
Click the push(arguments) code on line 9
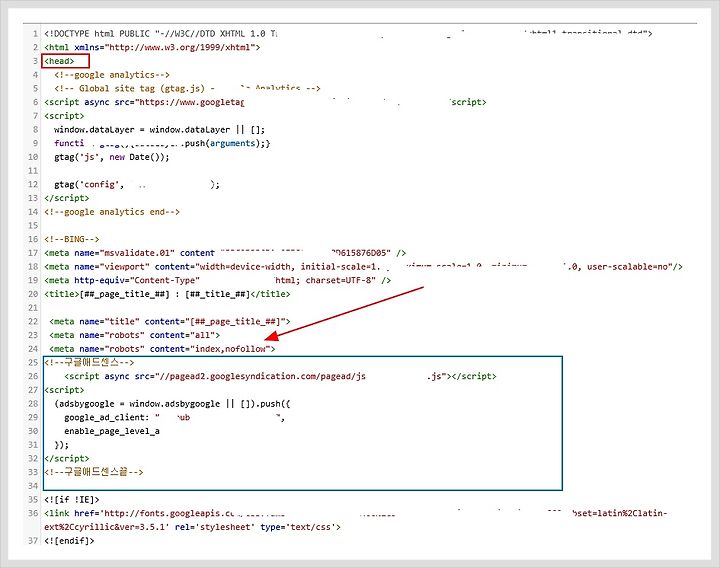pos(227,143)
